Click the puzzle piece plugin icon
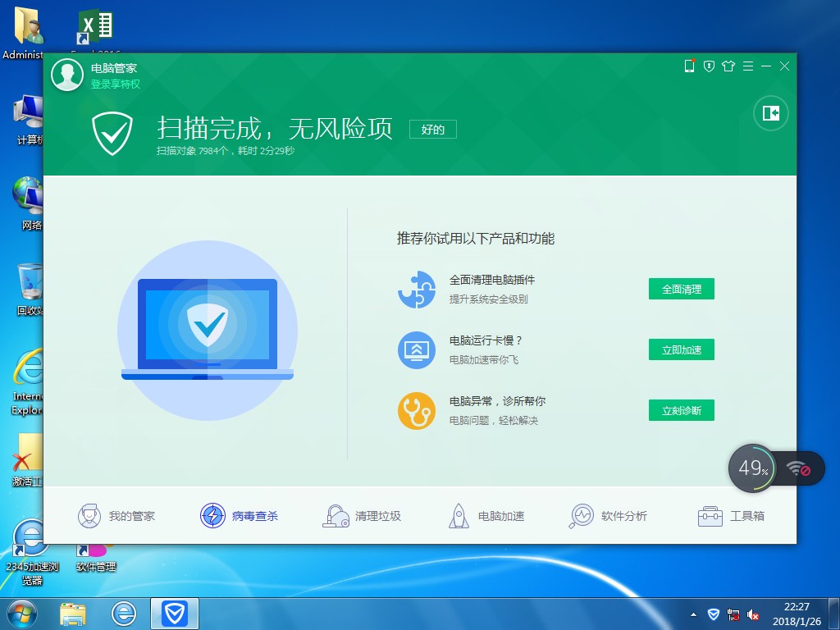The image size is (840, 630). click(416, 290)
